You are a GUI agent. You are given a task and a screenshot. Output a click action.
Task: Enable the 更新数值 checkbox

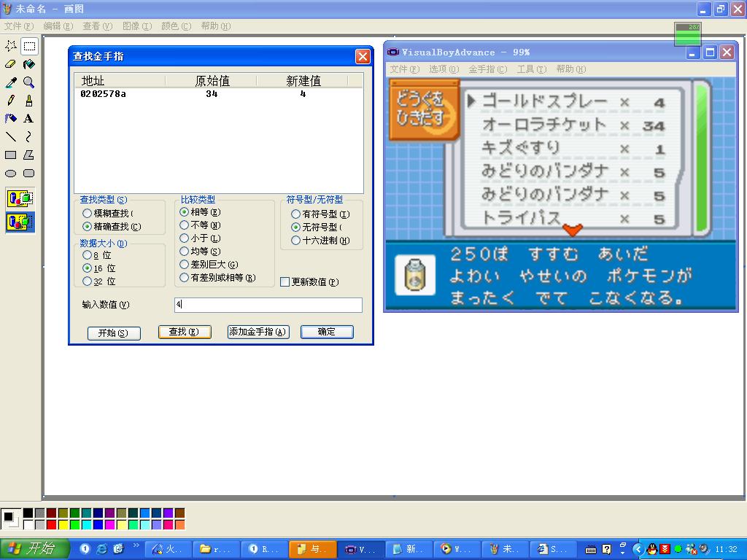point(285,282)
